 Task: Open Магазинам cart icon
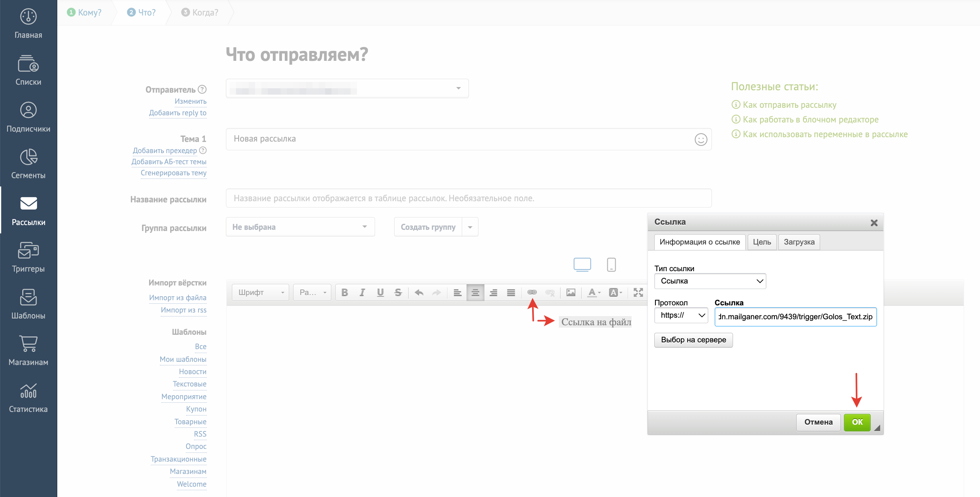point(28,344)
